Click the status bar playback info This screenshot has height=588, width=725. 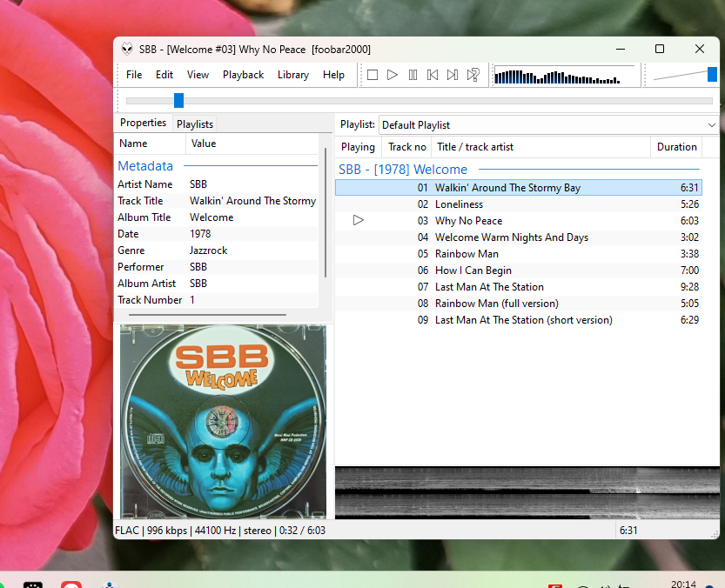pyautogui.click(x=220, y=531)
